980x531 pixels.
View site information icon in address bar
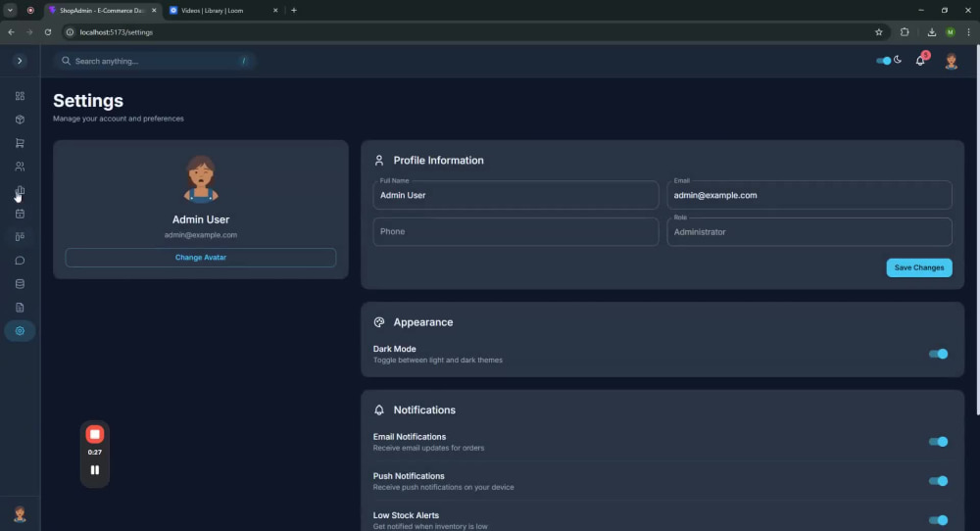(70, 32)
